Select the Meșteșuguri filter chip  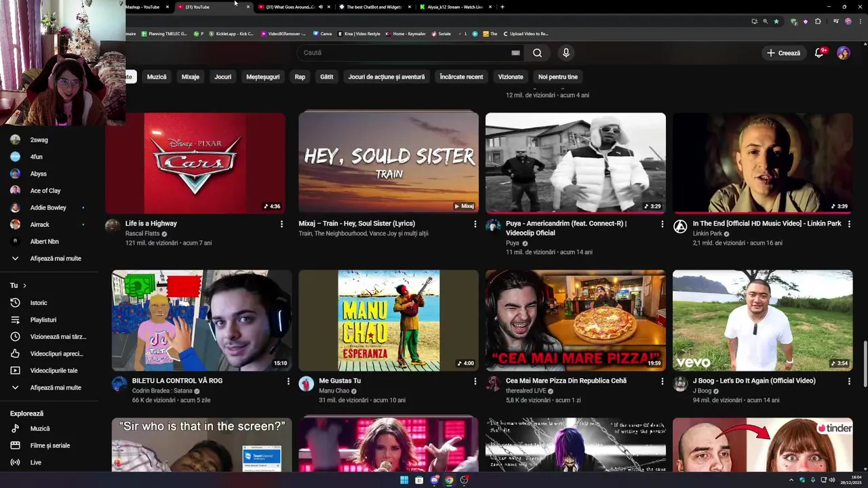(263, 77)
